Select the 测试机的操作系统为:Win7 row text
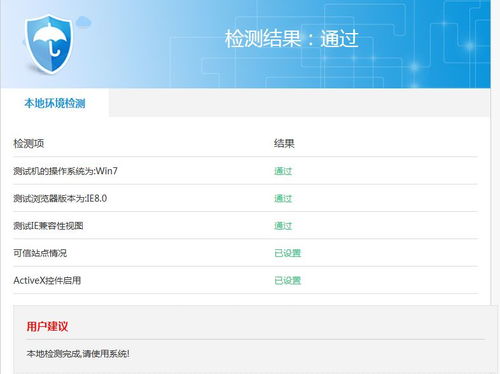The image size is (500, 374). click(65, 171)
